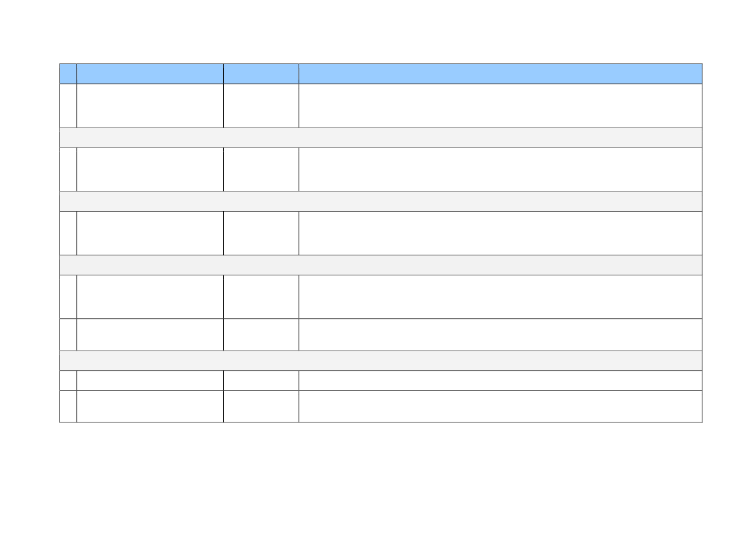Image resolution: width=756 pixels, height=535 pixels.
Task: Select the widest blue header cell
Action: coord(500,74)
